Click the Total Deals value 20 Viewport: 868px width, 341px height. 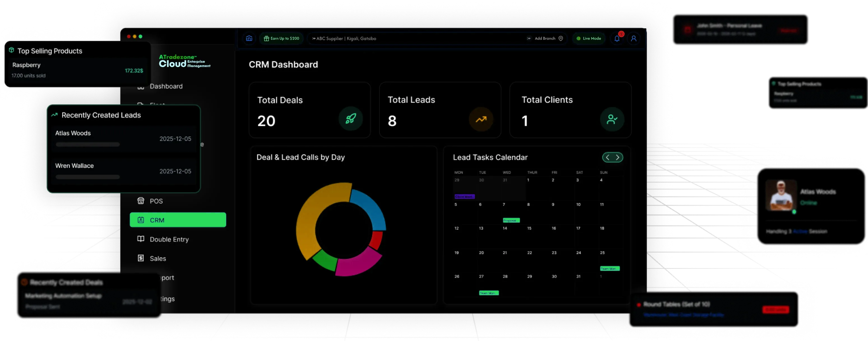click(x=266, y=121)
